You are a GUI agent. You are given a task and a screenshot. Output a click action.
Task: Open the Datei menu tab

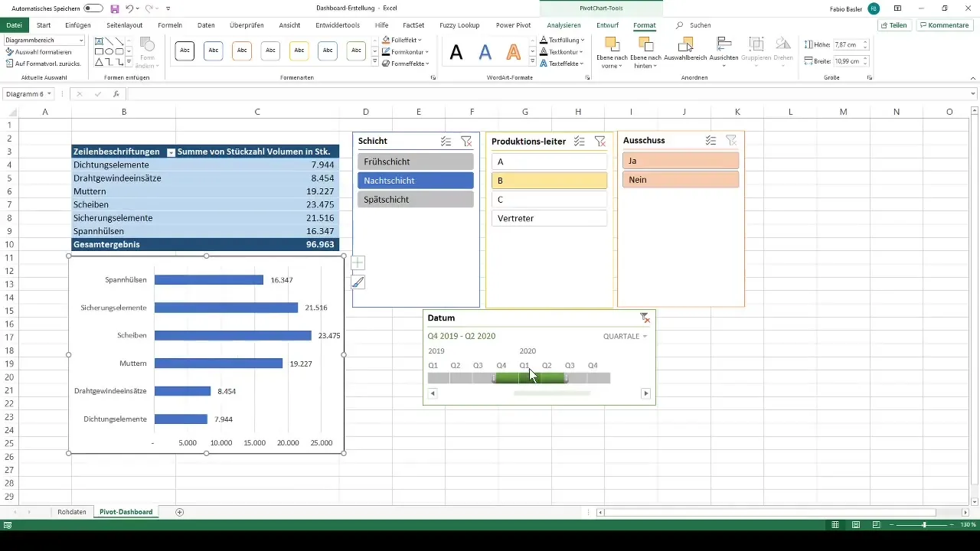coord(14,25)
